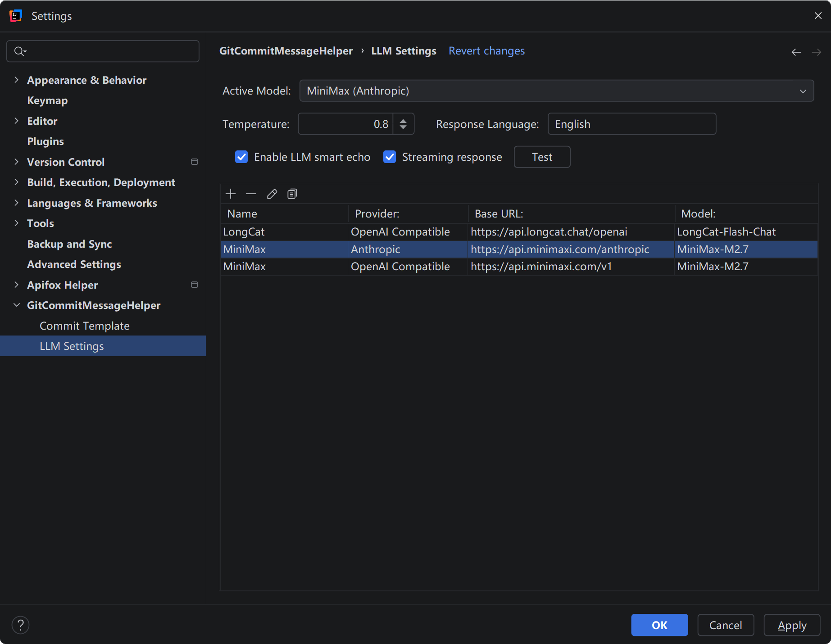Click the Response Language field

632,124
